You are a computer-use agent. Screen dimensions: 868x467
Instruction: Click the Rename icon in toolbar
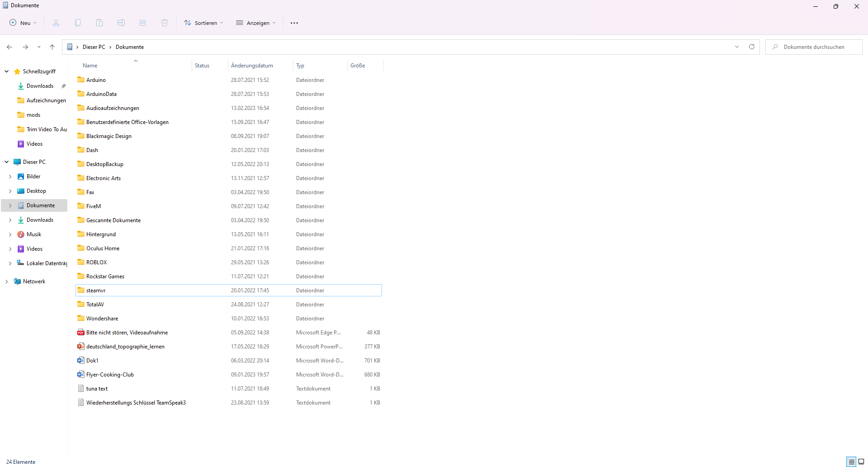coord(121,23)
